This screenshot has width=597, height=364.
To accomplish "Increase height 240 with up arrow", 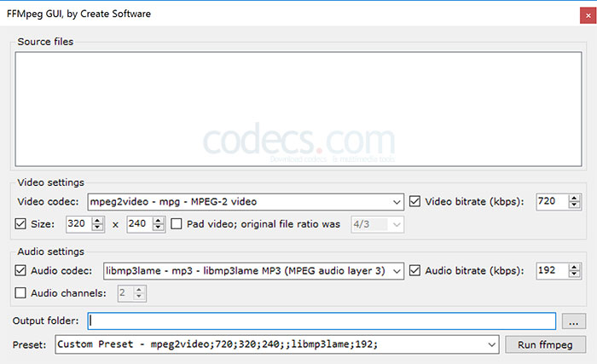I will point(158,220).
